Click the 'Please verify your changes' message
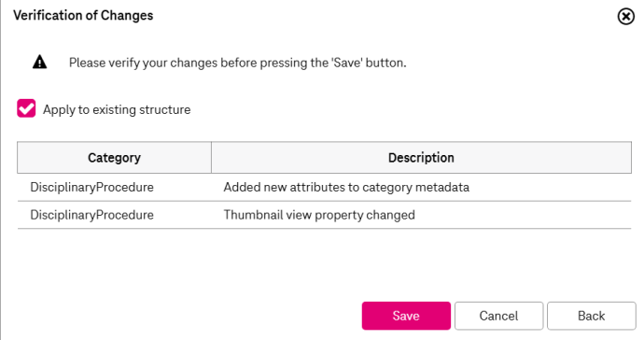Image resolution: width=644 pixels, height=340 pixels. tap(237, 63)
